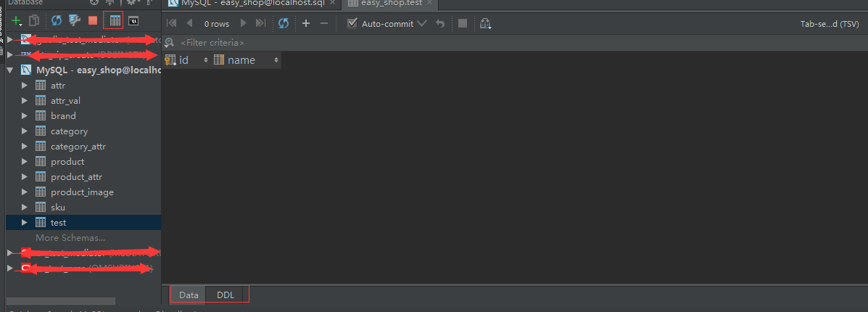The image size is (868, 312).
Task: Open the SQL console icon
Action: coord(134,21)
